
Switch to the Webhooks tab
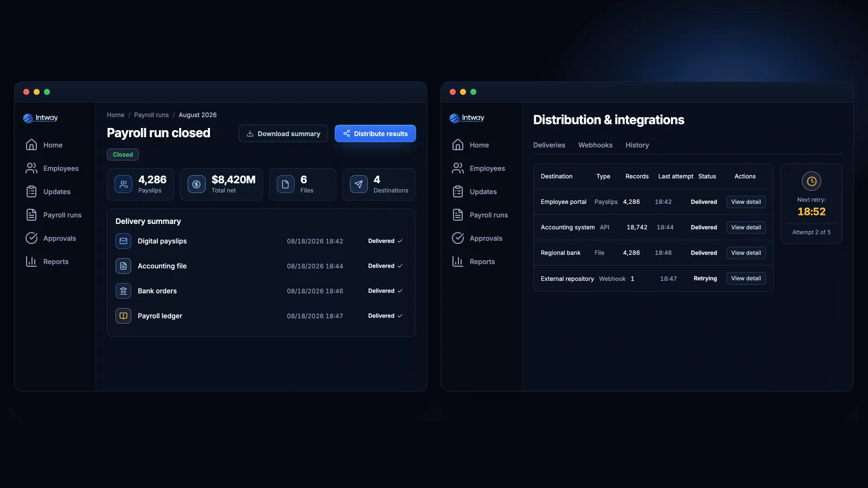point(595,145)
